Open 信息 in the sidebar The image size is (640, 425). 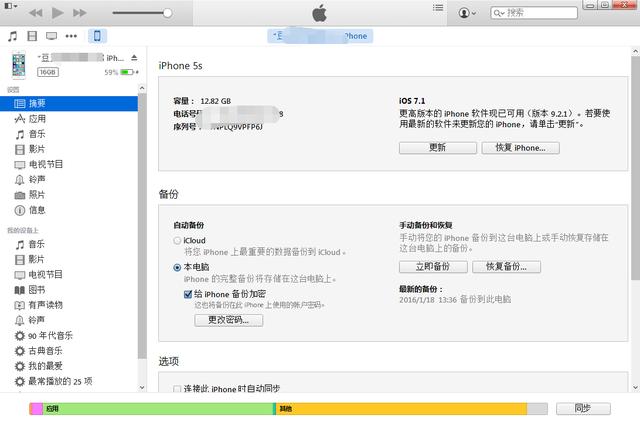click(69, 210)
